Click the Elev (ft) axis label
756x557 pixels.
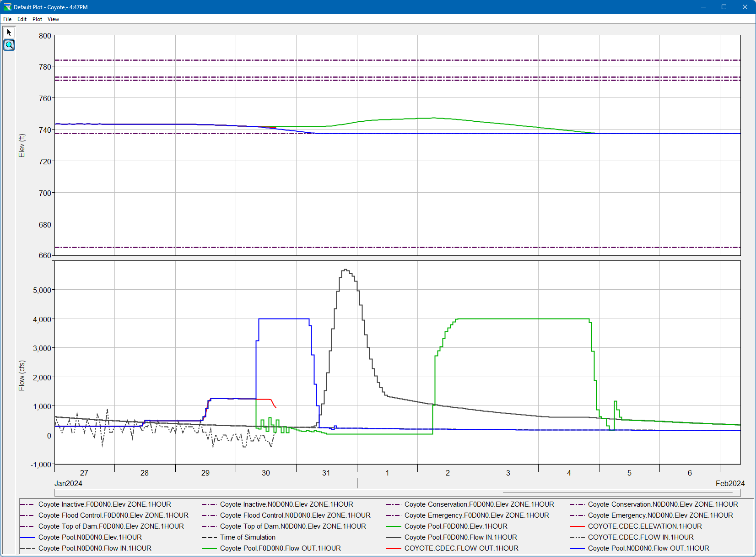22,146
